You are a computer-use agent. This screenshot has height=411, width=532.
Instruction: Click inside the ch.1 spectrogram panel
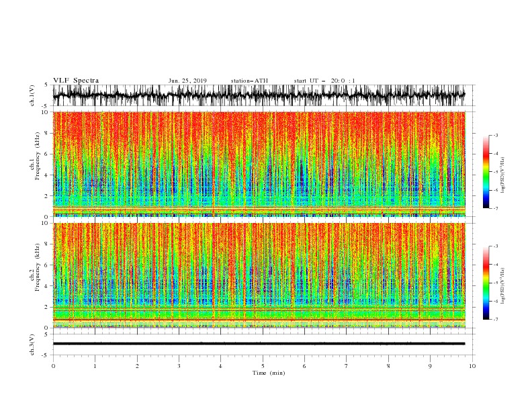point(259,164)
